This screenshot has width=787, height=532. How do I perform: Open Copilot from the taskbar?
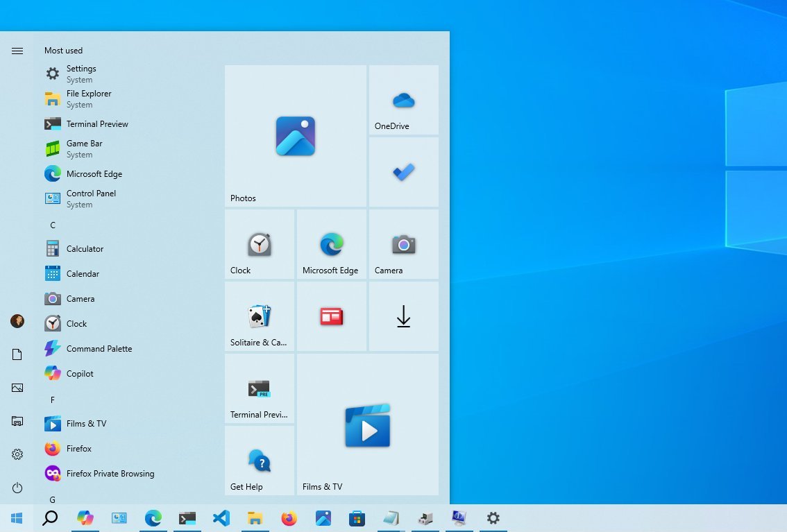pos(85,518)
